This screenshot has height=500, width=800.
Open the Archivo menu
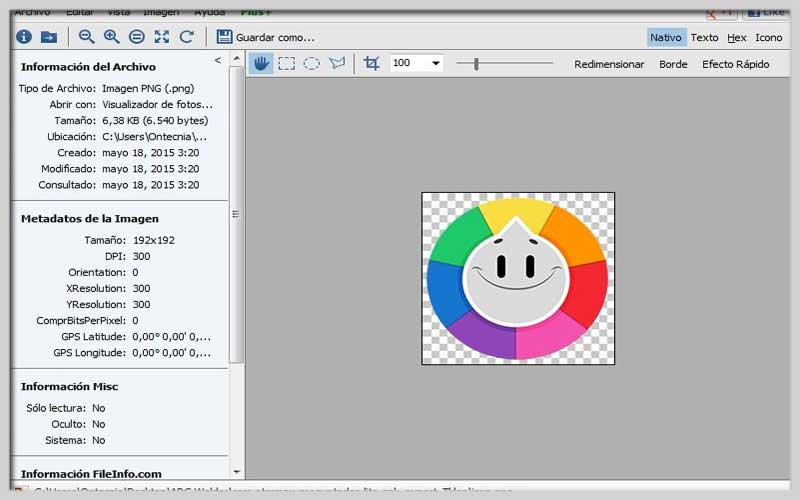coord(32,12)
